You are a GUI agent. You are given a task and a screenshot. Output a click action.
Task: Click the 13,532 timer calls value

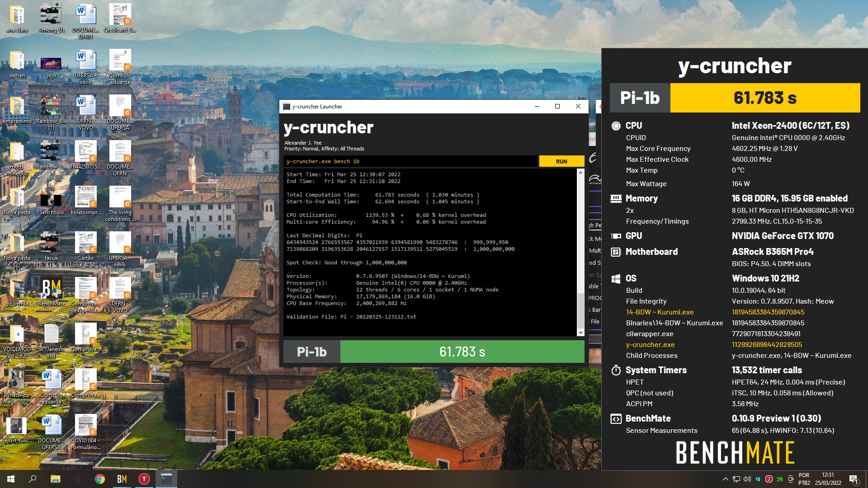[x=767, y=370]
